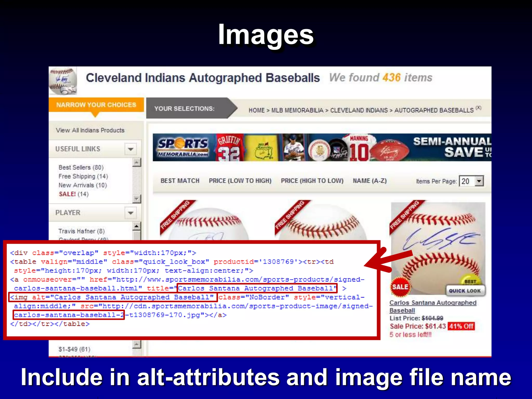The image size is (532, 399).
Task: Click NARROW YOUR CHOICES header
Action: [x=96, y=105]
